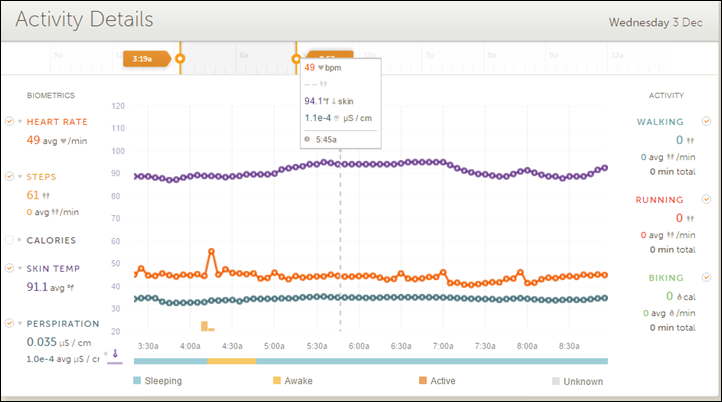This screenshot has width=722, height=402.
Task: Click the Biking 0 cal value
Action: [x=681, y=296]
